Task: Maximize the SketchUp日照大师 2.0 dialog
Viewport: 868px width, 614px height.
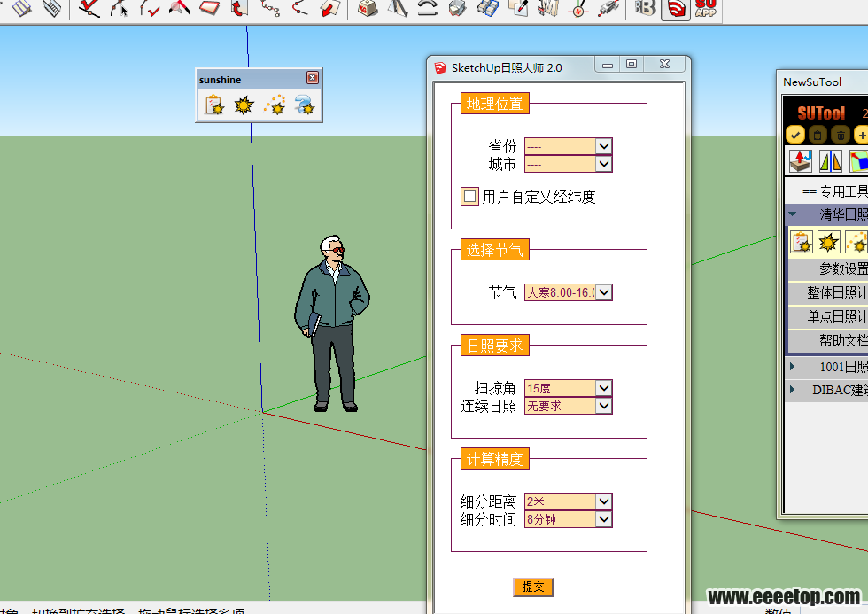Action: point(631,65)
